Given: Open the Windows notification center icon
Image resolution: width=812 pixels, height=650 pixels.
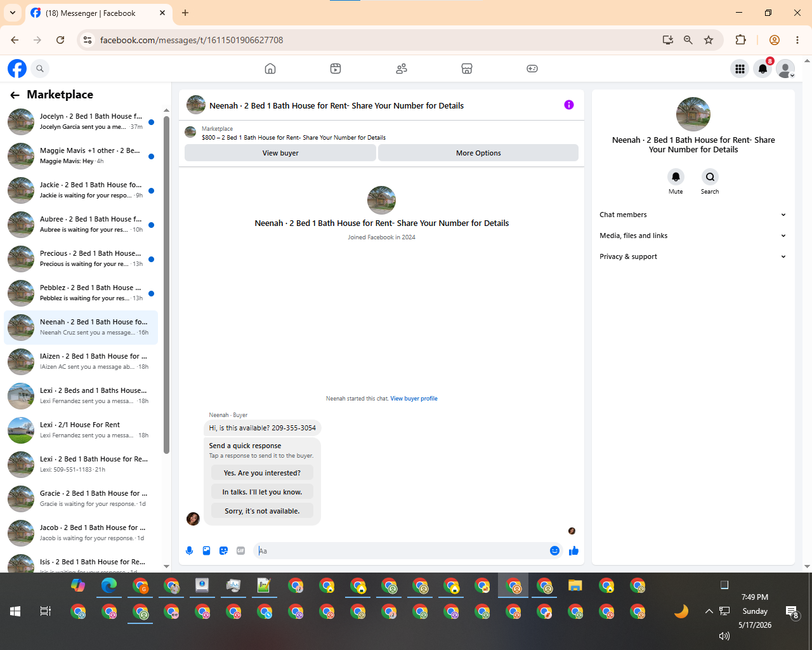Looking at the screenshot, I should 792,612.
